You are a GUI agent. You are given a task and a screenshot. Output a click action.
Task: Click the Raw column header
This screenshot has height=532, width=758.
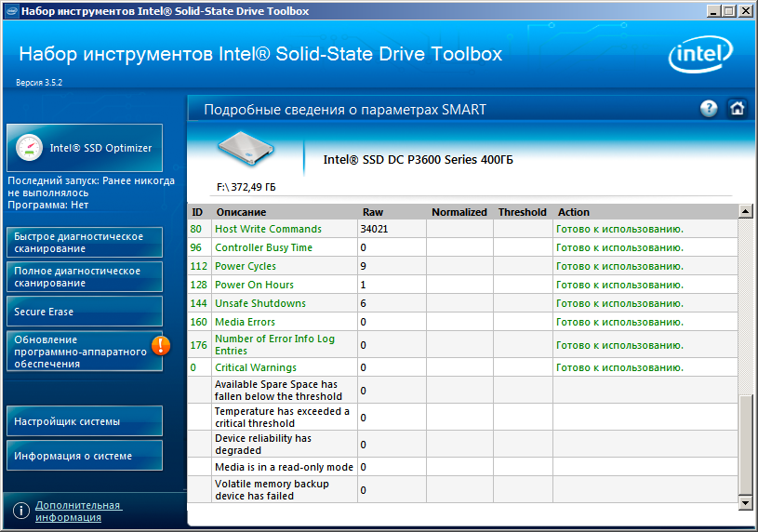click(373, 212)
